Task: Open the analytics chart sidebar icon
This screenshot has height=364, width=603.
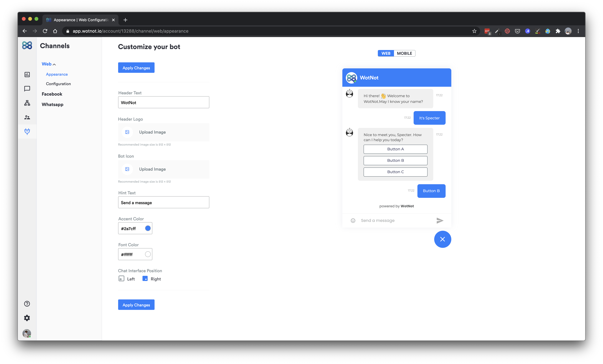Action: (27, 74)
